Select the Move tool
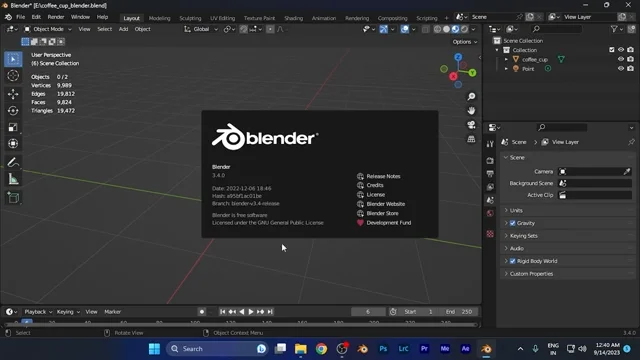This screenshot has height=360, width=640. (x=13, y=94)
